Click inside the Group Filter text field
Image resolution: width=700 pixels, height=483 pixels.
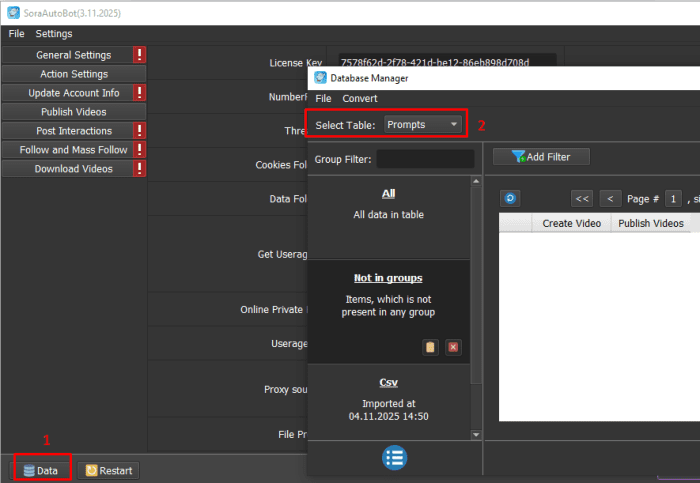(x=425, y=159)
